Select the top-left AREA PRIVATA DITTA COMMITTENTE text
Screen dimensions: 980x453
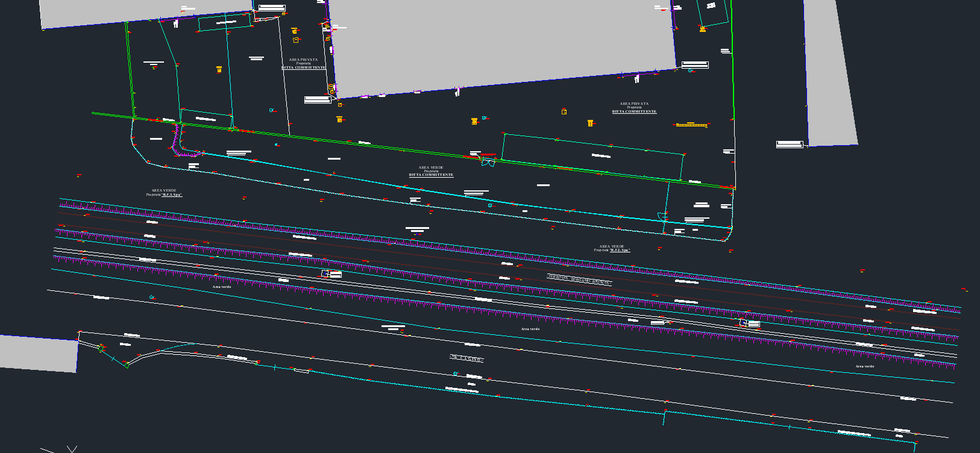303,64
